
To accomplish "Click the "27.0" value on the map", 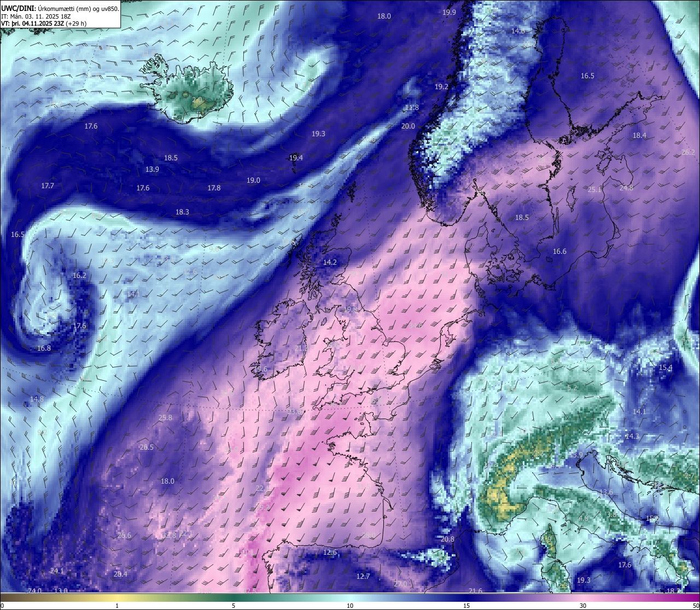I will point(400,584).
